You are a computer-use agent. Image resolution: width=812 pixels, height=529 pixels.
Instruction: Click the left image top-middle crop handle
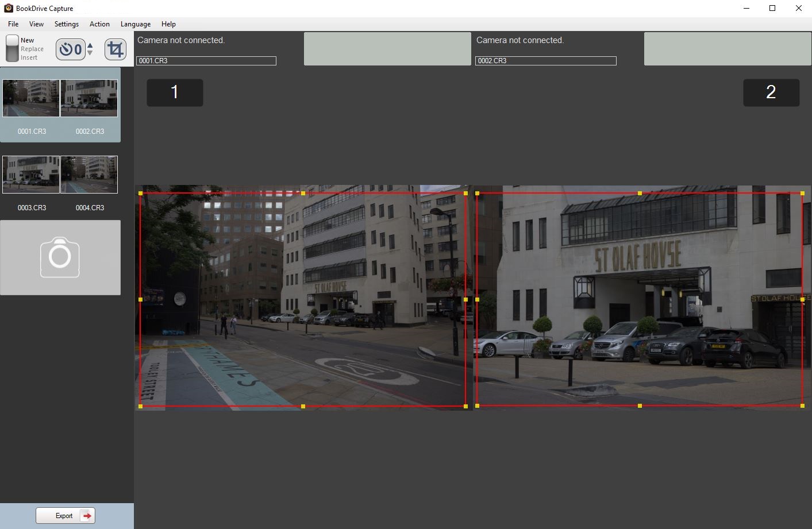(303, 194)
